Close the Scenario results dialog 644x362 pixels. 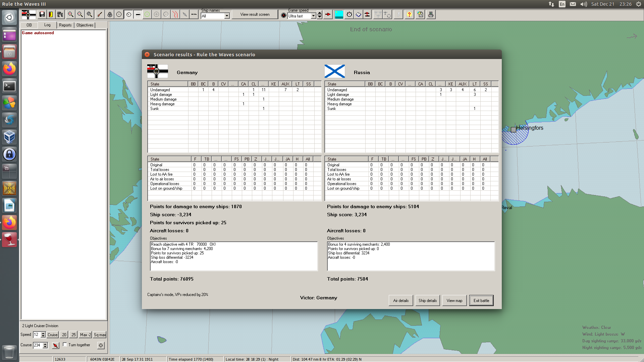click(147, 54)
